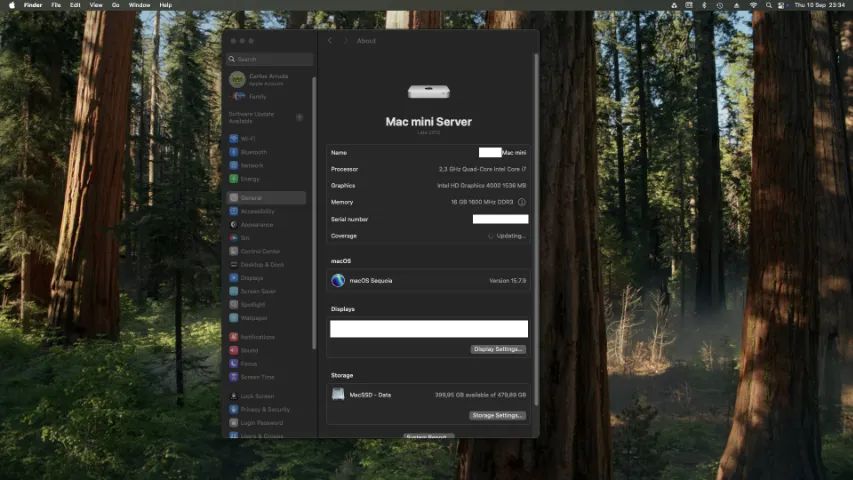The width and height of the screenshot is (853, 480).
Task: Click the Mac mini device image
Action: 429,91
